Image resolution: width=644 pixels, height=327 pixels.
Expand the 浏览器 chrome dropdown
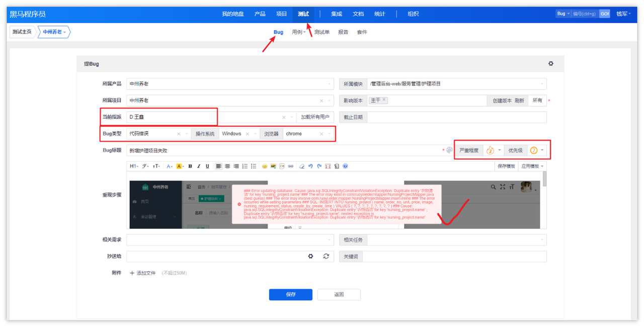pos(307,134)
